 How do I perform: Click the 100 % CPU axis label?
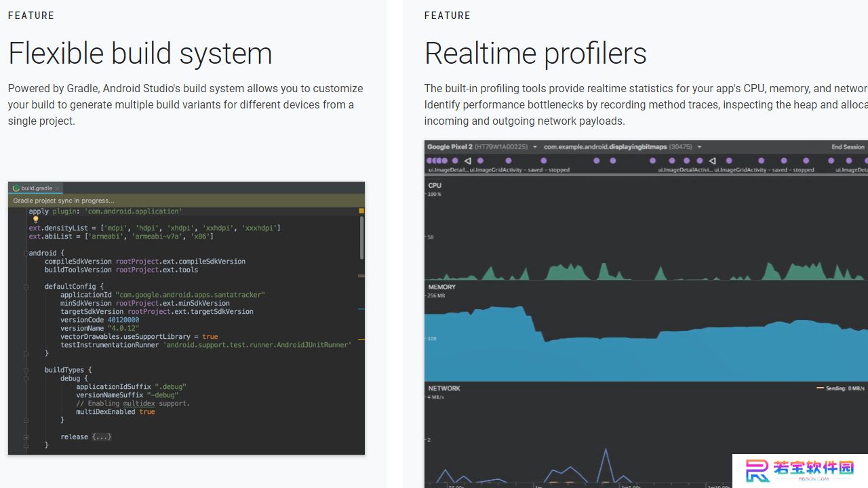pos(434,195)
